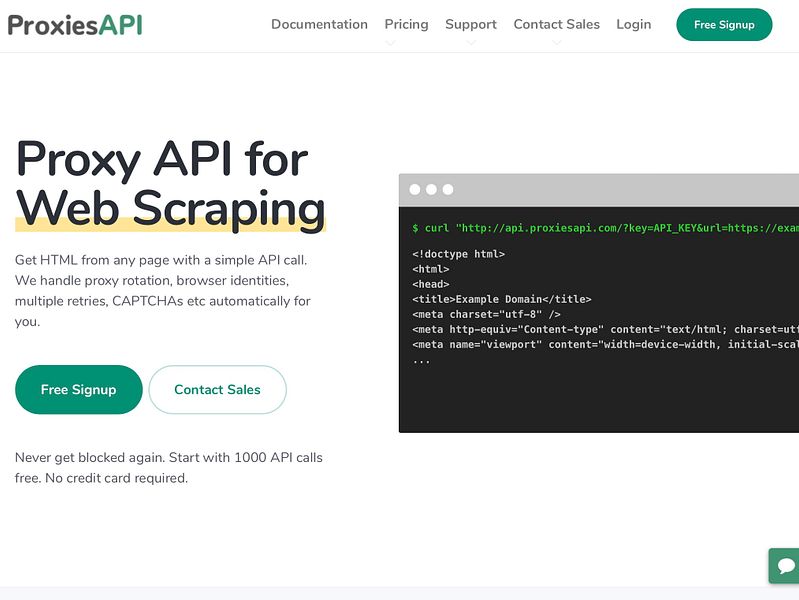Click the '<meta charset="utf-8" />' line
Screen dimensions: 799x600
[x=486, y=314]
